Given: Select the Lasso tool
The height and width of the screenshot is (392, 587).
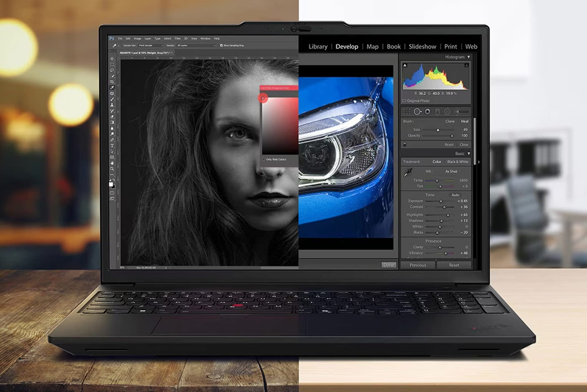Looking at the screenshot, I should pyautogui.click(x=112, y=70).
